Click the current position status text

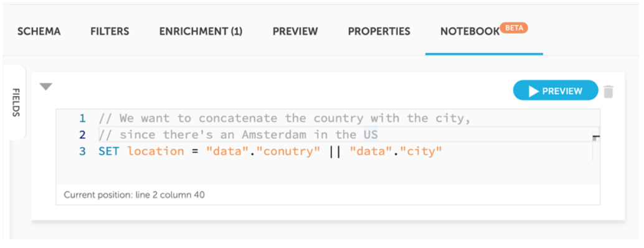point(135,194)
